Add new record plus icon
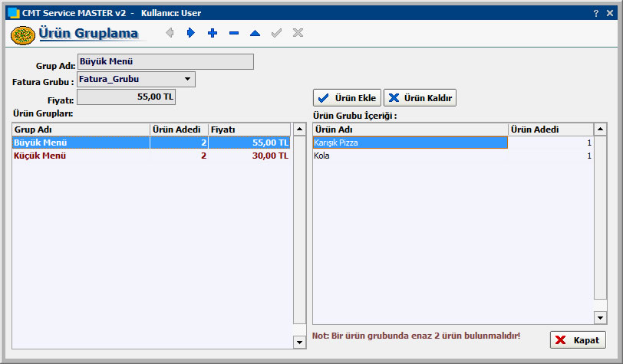The width and height of the screenshot is (623, 364). [213, 33]
